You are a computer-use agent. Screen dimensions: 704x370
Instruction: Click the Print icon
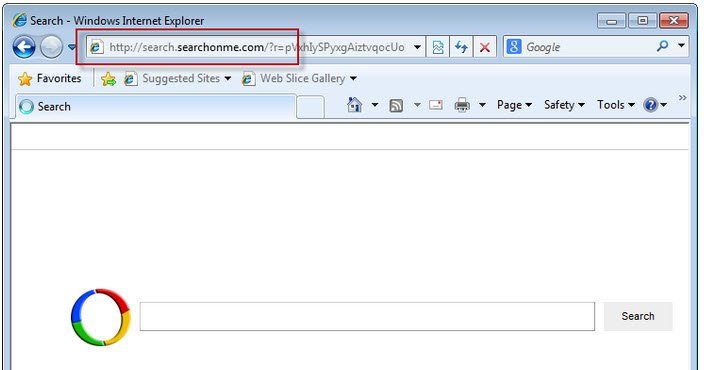pyautogui.click(x=462, y=105)
